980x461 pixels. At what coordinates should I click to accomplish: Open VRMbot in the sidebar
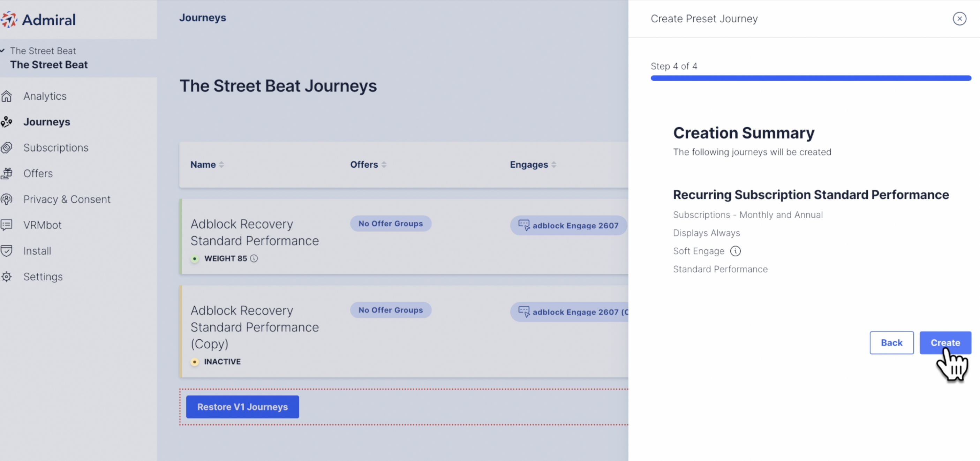coord(42,225)
